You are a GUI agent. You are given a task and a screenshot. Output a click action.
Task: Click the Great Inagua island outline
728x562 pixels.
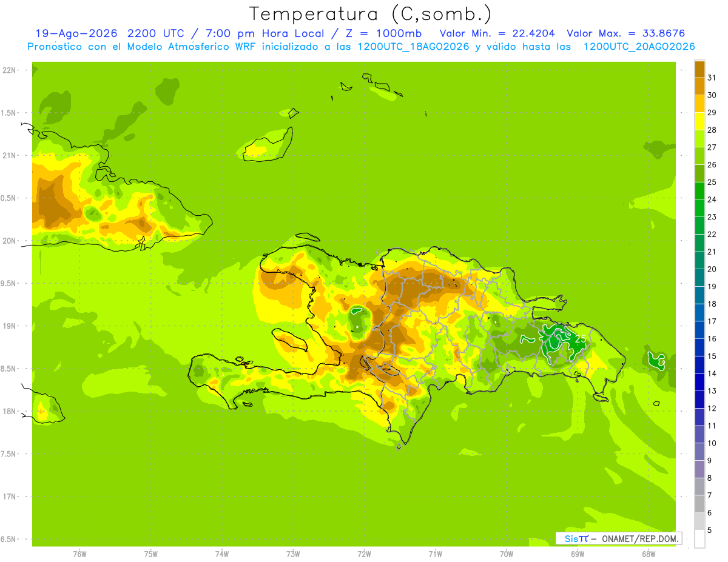[268, 144]
